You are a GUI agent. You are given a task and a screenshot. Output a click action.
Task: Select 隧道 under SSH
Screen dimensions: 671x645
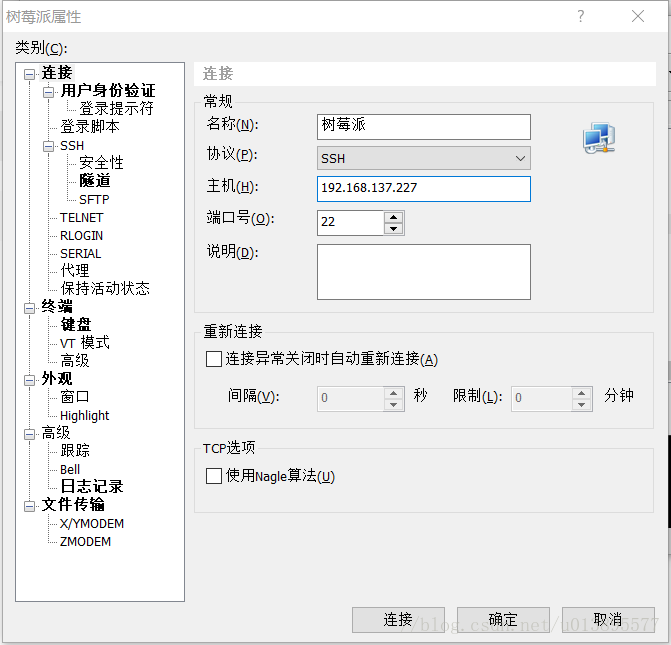[95, 181]
